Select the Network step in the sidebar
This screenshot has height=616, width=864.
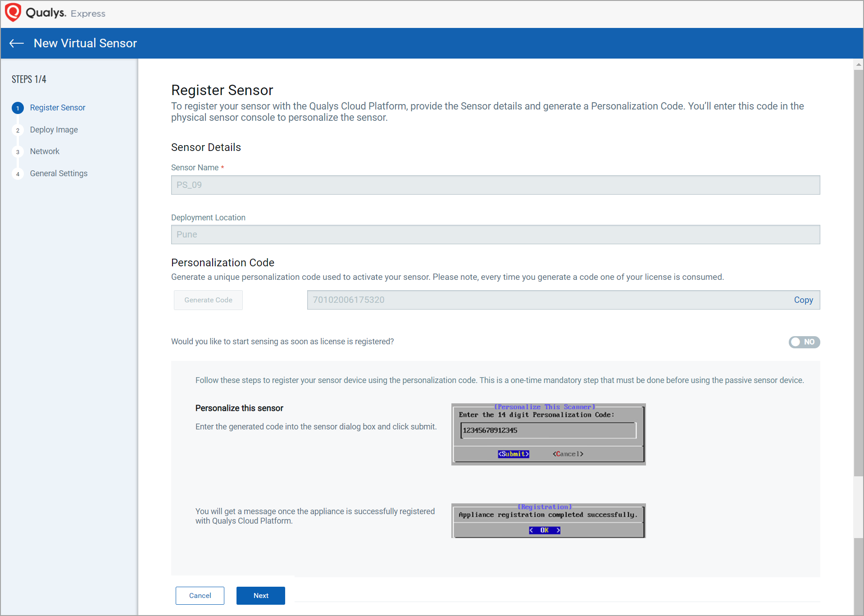click(x=45, y=151)
